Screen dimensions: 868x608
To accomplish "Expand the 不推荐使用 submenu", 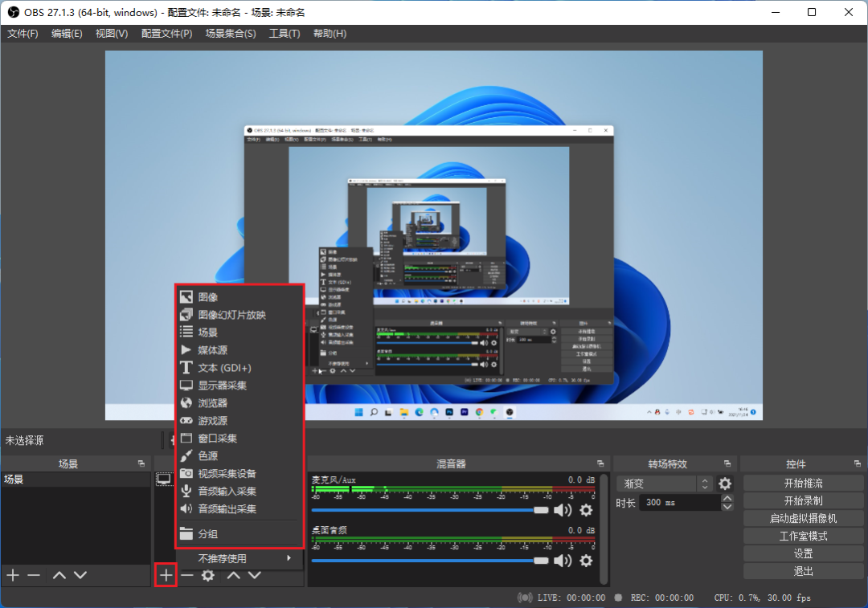I will point(240,559).
